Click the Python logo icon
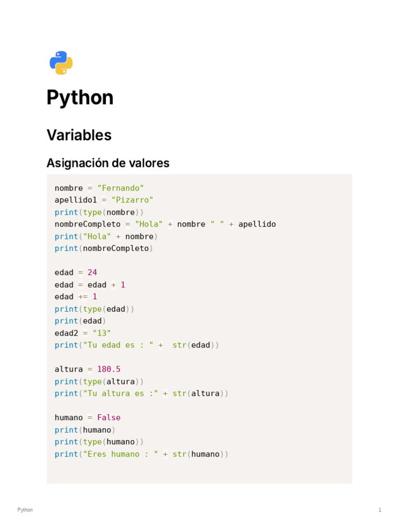 (61, 63)
